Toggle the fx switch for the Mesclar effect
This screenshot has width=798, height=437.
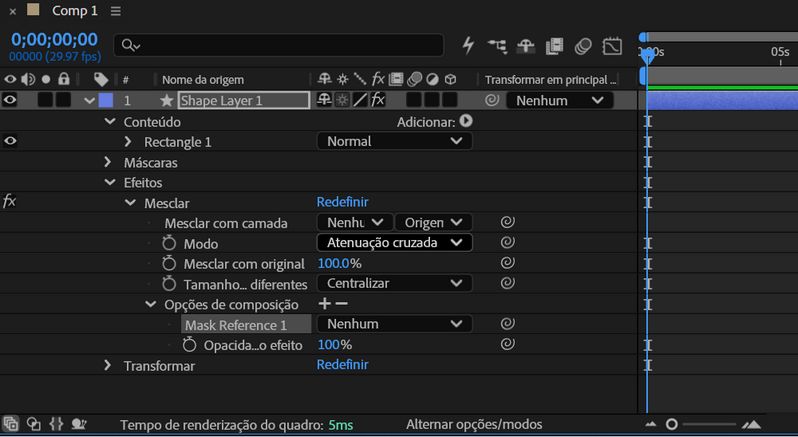[9, 201]
